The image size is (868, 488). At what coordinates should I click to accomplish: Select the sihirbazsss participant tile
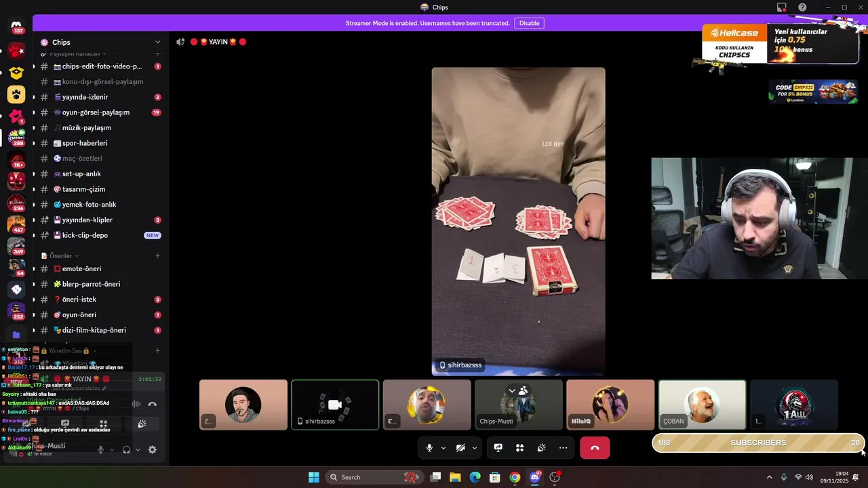click(335, 405)
